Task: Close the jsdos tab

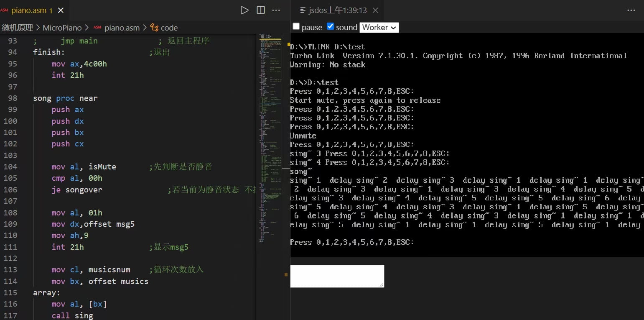Action: point(375,10)
